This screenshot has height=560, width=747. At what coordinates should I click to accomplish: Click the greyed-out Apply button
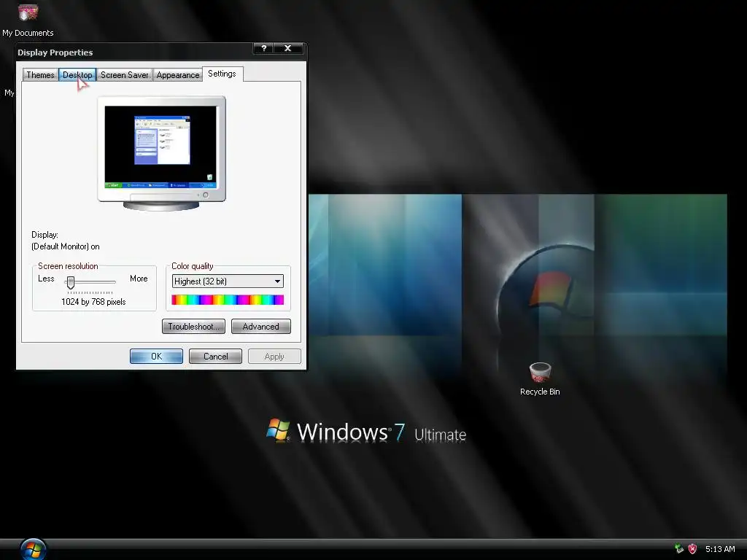tap(274, 356)
